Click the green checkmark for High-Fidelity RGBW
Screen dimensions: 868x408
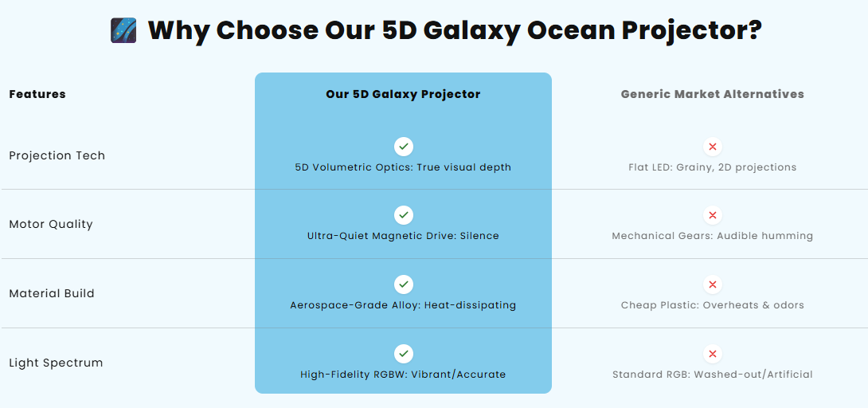[x=404, y=354]
